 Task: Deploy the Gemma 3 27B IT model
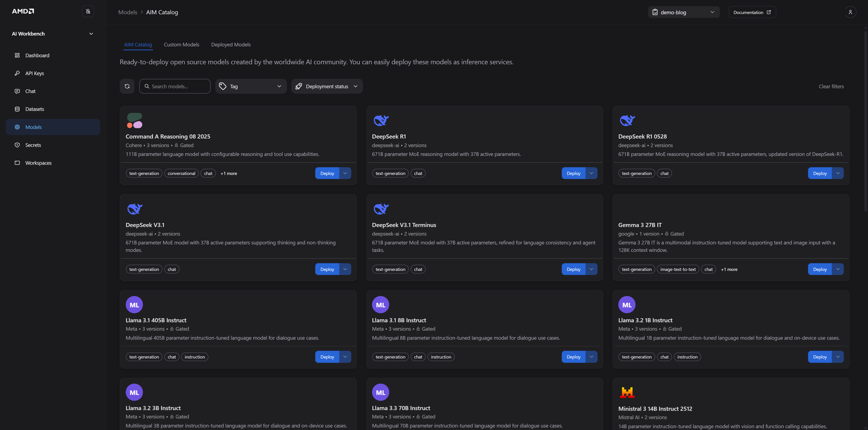[820, 269]
